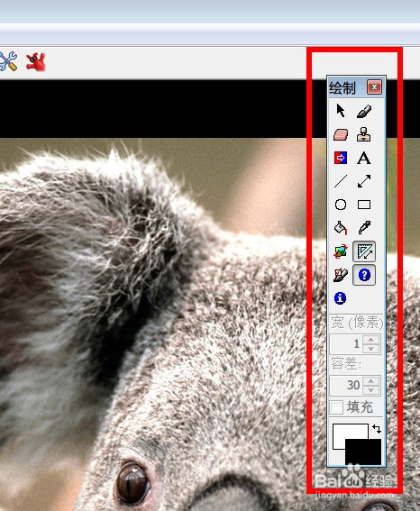This screenshot has width=420, height=511.
Task: Select the measure straighten tool
Action: [364, 251]
